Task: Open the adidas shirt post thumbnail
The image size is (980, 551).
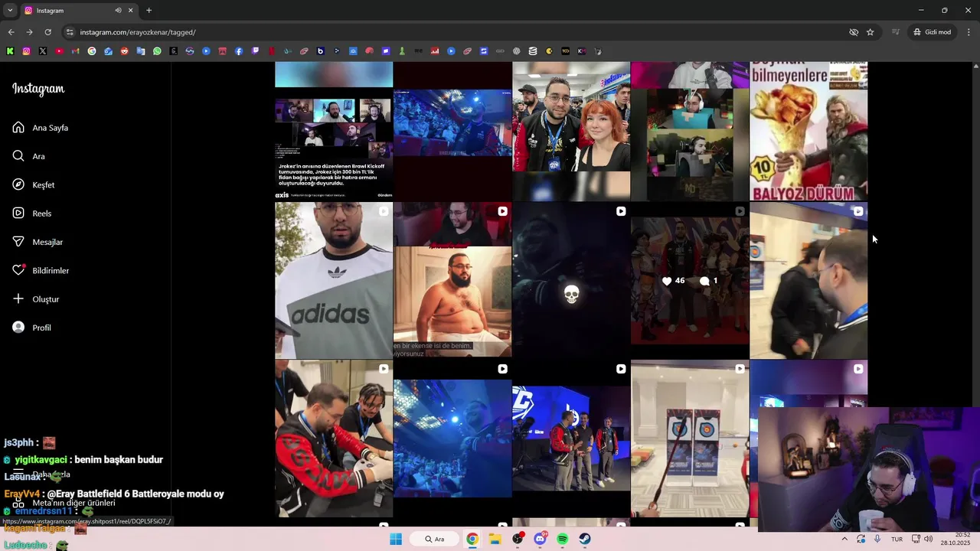Action: coord(334,280)
